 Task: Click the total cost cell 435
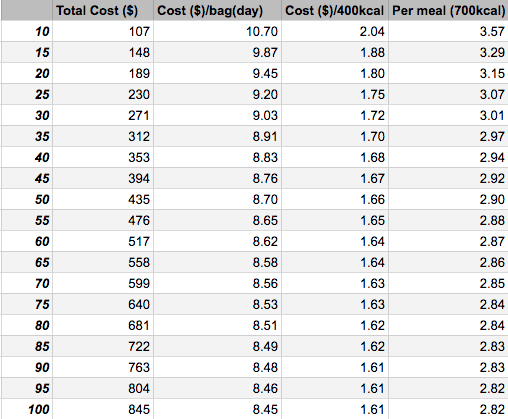(103, 199)
